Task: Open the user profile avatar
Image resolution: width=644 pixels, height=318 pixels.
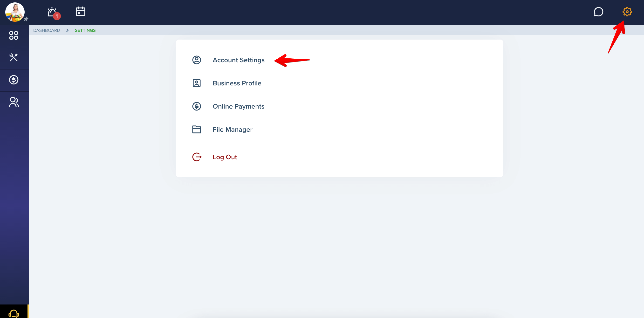Action: pos(15,12)
